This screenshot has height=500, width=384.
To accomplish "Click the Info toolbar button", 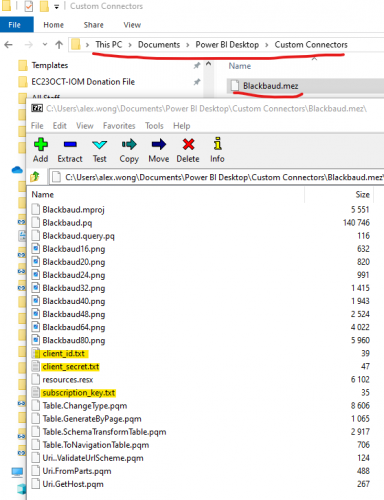I will point(217,150).
